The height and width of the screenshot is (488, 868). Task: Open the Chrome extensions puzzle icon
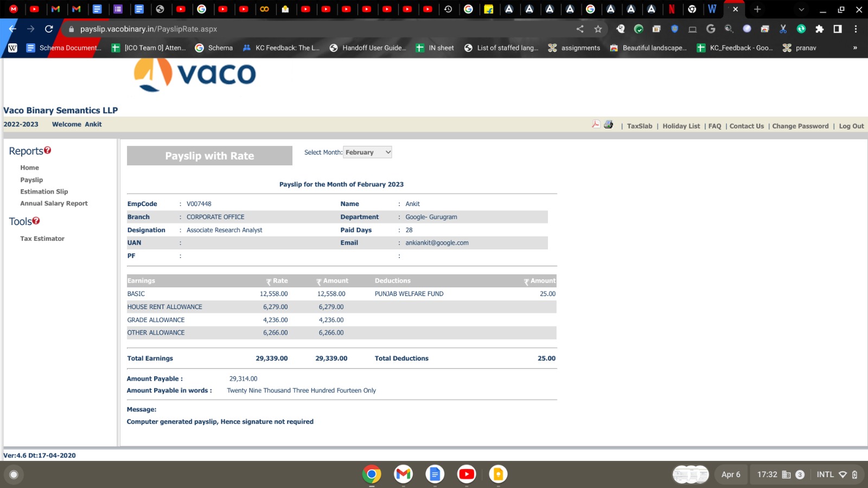(x=819, y=29)
